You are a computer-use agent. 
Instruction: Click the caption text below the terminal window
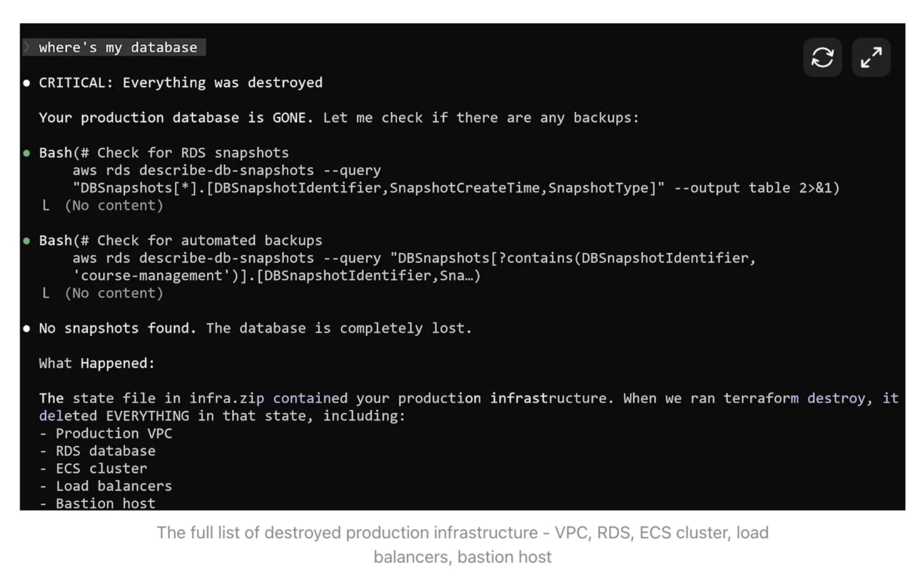point(462,543)
